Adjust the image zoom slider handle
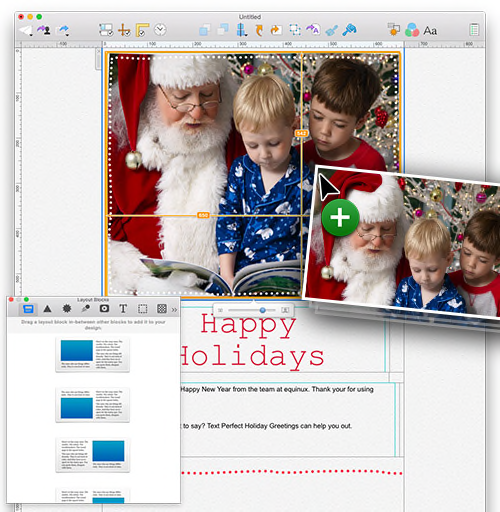 pos(263,310)
